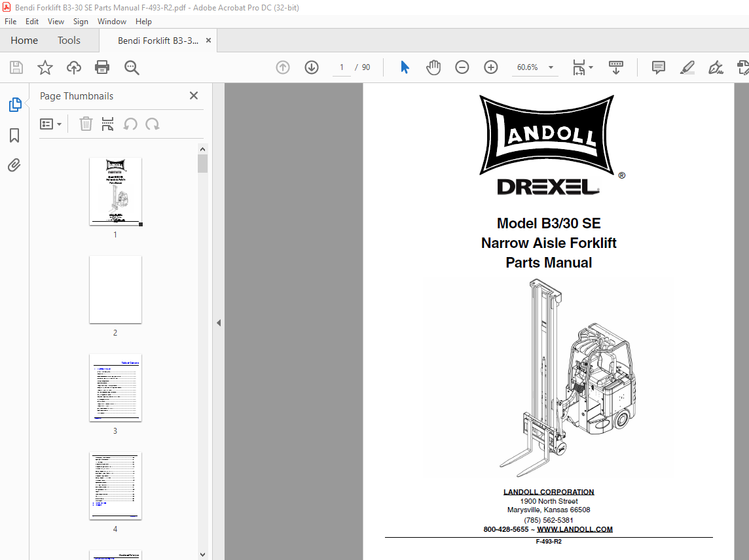Viewport: 749px width, 560px height.
Task: Click the Save file icon
Action: (16, 67)
